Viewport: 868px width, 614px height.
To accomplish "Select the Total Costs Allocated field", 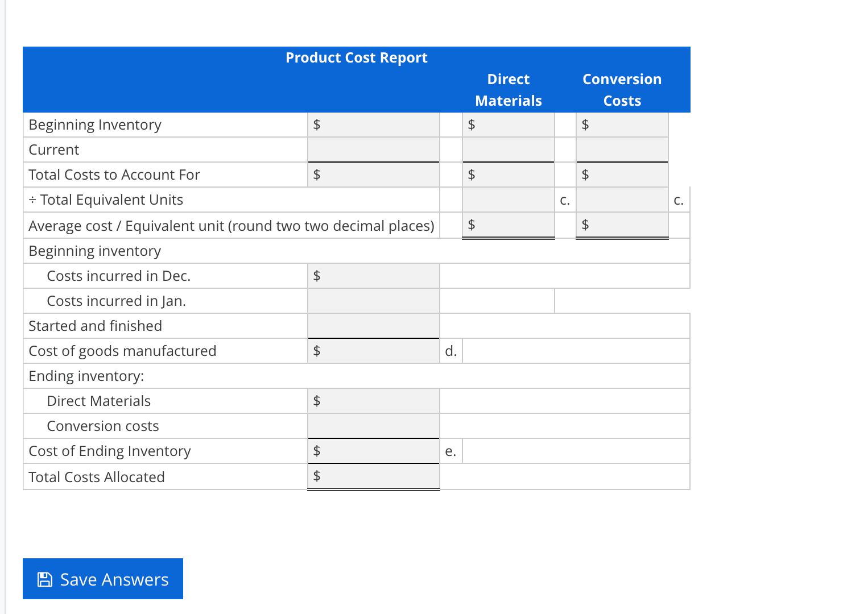I will pos(374,476).
